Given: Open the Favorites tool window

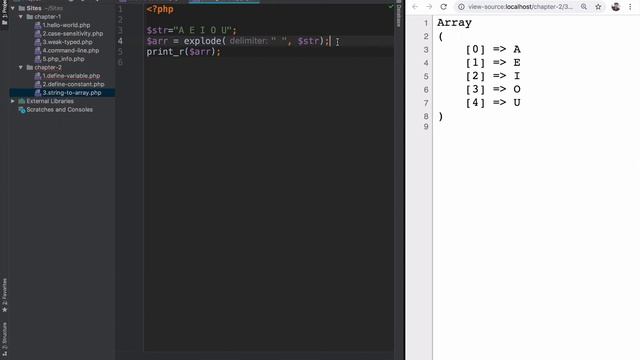Looking at the screenshot, I should coord(4,296).
